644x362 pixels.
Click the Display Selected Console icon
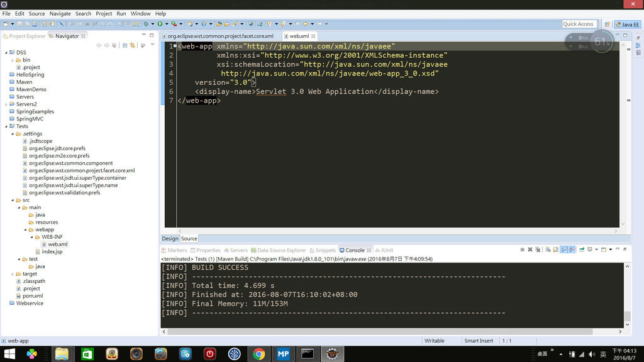click(590, 250)
